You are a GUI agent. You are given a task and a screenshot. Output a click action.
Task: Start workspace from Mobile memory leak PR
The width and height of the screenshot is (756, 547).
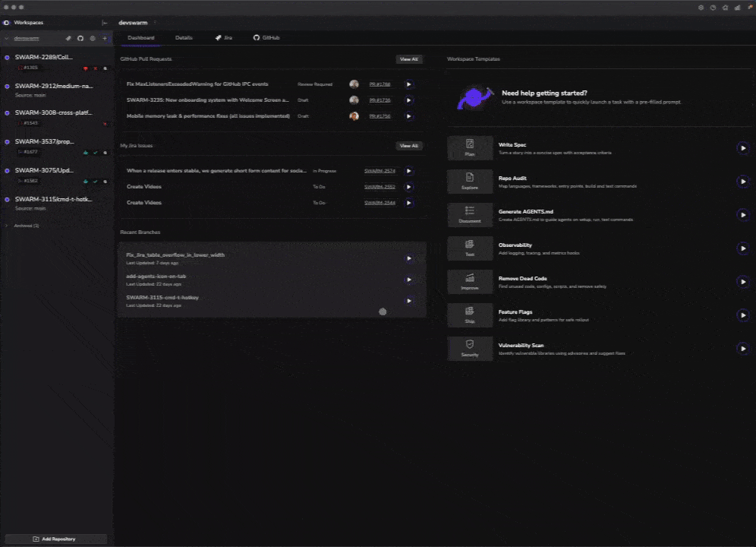click(x=409, y=116)
